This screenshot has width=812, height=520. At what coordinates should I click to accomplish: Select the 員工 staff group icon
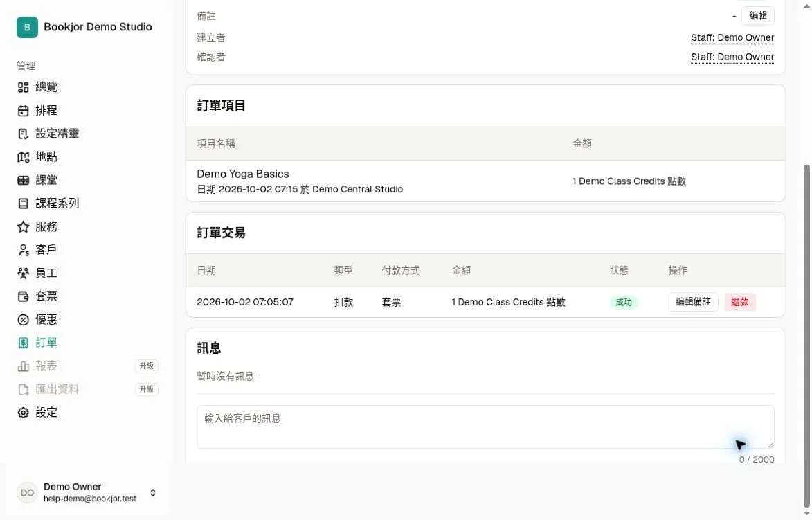click(24, 273)
